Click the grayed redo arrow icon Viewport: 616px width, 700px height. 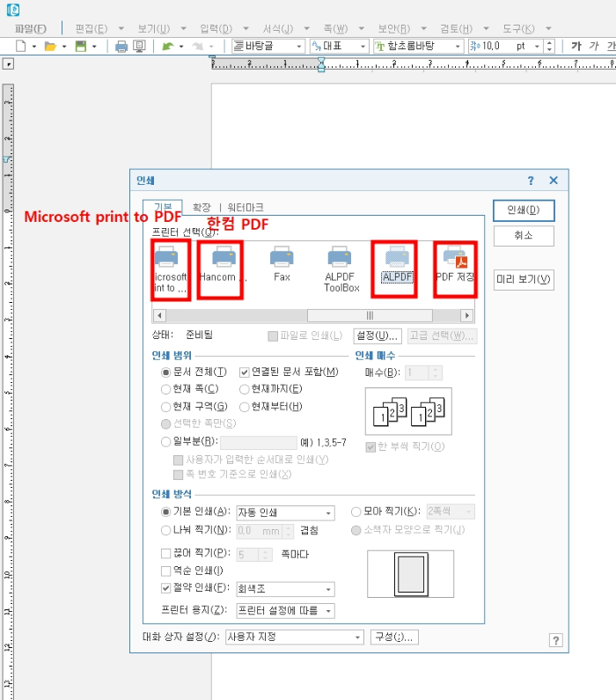[198, 46]
